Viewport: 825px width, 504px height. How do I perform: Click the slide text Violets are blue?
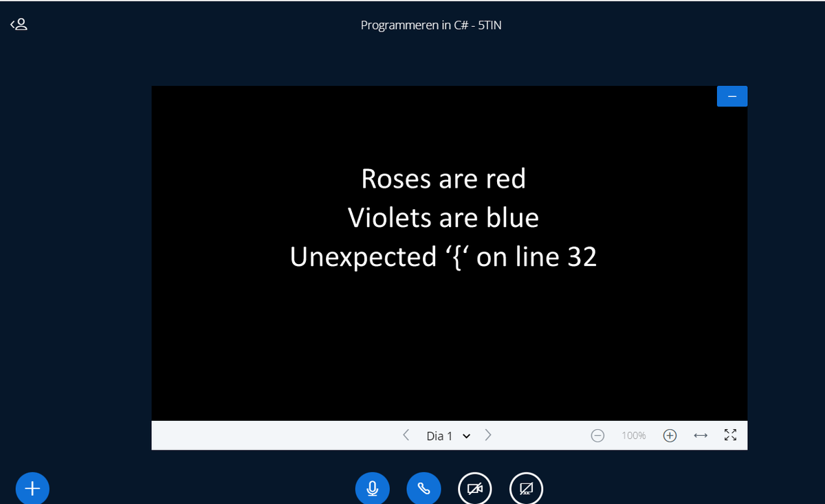click(x=443, y=218)
